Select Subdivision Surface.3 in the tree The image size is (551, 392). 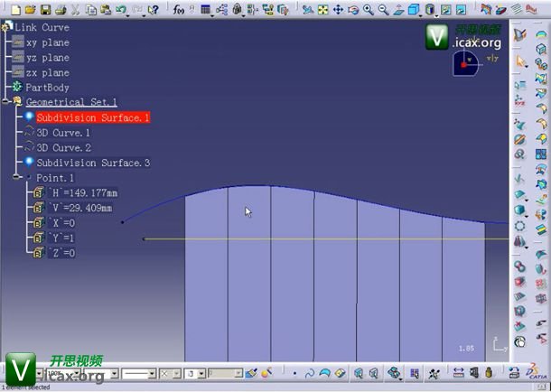[93, 163]
